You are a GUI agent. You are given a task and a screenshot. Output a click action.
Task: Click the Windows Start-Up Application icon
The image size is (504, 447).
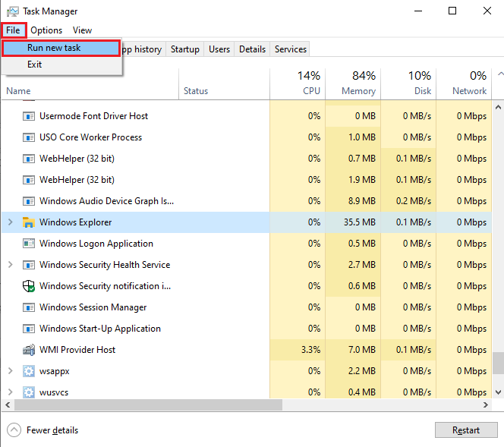pos(29,329)
